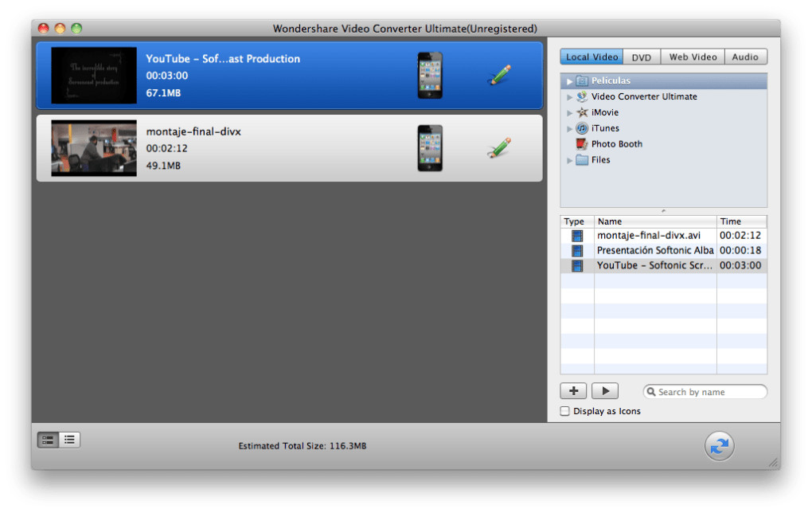This screenshot has width=812, height=513.
Task: Add a file with the plus button
Action: click(573, 390)
